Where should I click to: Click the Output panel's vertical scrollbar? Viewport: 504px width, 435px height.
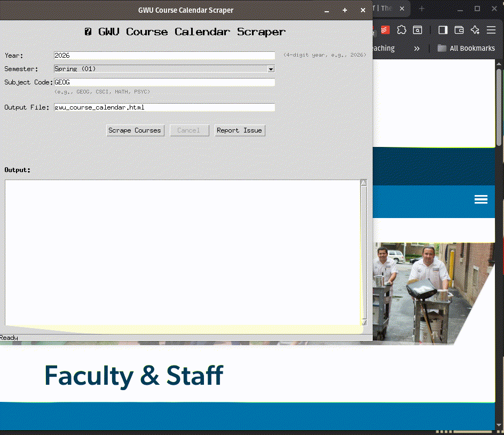(364, 251)
